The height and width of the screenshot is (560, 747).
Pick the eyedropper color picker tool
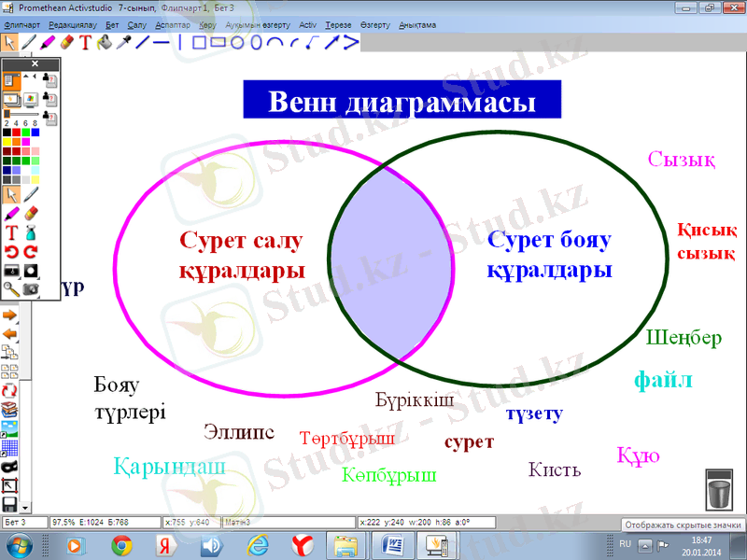pyautogui.click(x=121, y=42)
